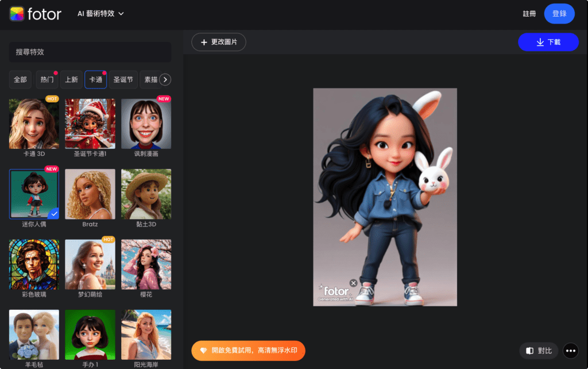Apply the 梦幻萌绘 effect thumbnail

pos(90,264)
